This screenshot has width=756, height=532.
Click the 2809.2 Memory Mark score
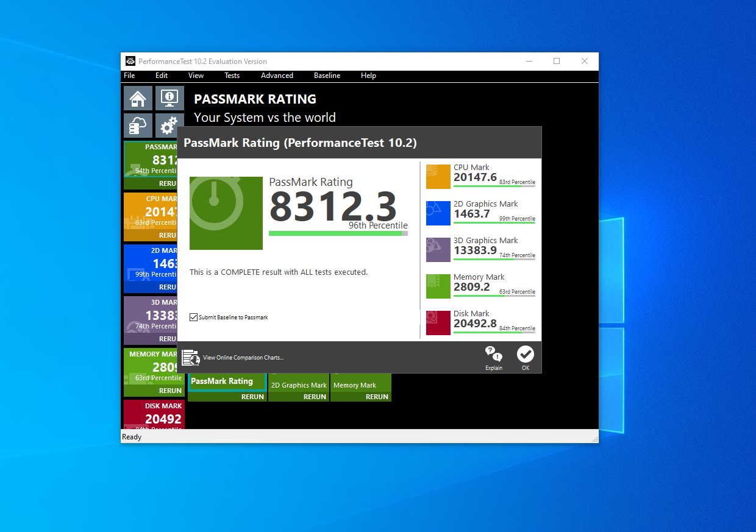(472, 287)
